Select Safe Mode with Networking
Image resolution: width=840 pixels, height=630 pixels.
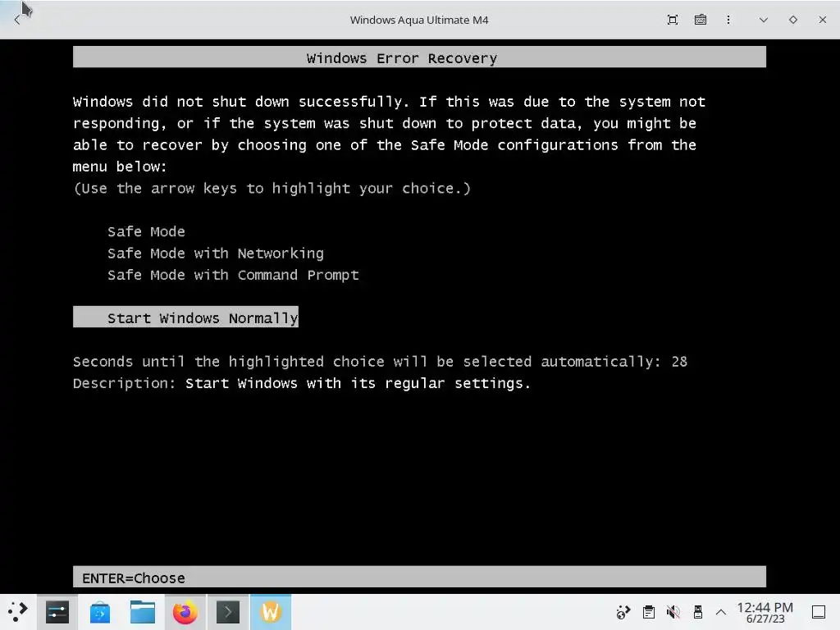click(216, 253)
